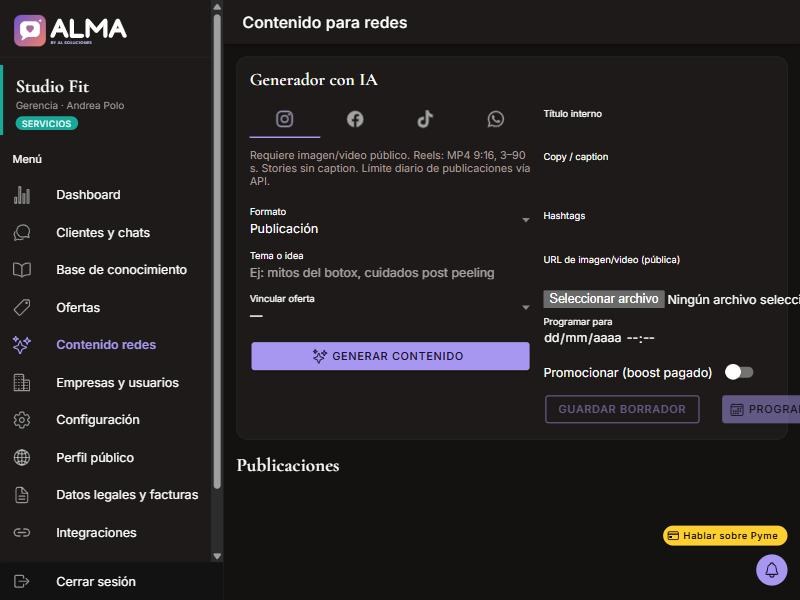Click sidebar scrollbar down arrow
Image resolution: width=800 pixels, height=600 pixels.
click(x=217, y=556)
